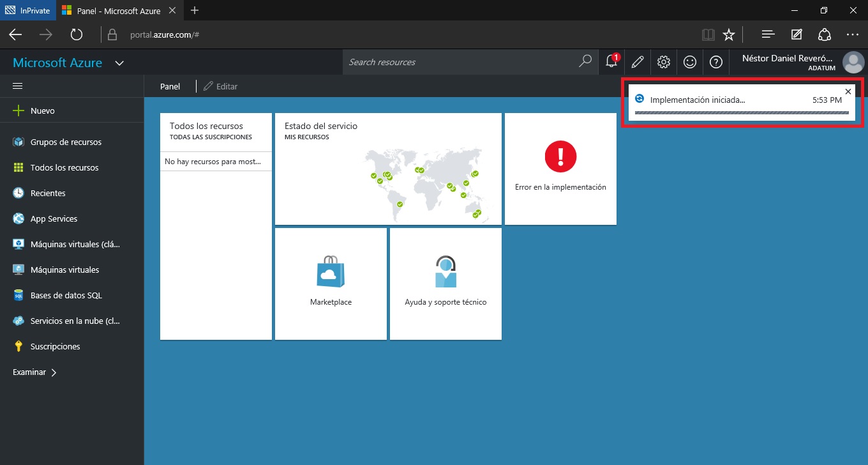Open the Néstor Daniel account menu
868x465 pixels.
802,62
